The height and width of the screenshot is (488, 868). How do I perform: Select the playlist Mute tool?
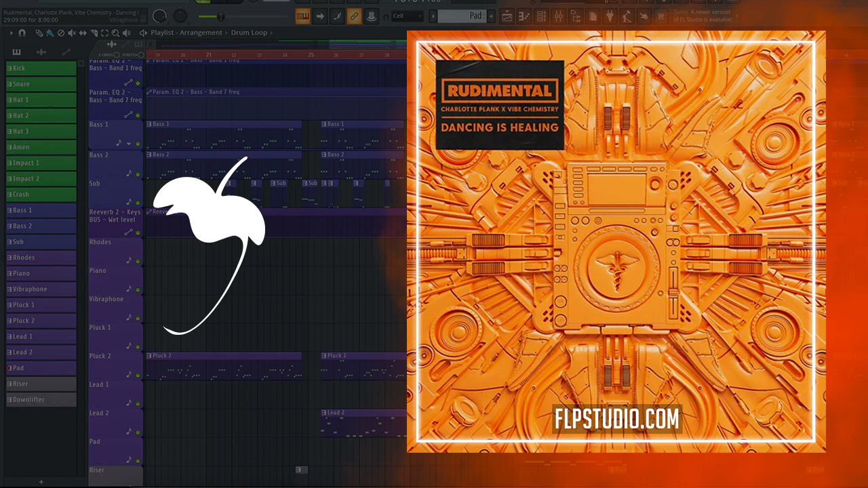click(x=72, y=33)
